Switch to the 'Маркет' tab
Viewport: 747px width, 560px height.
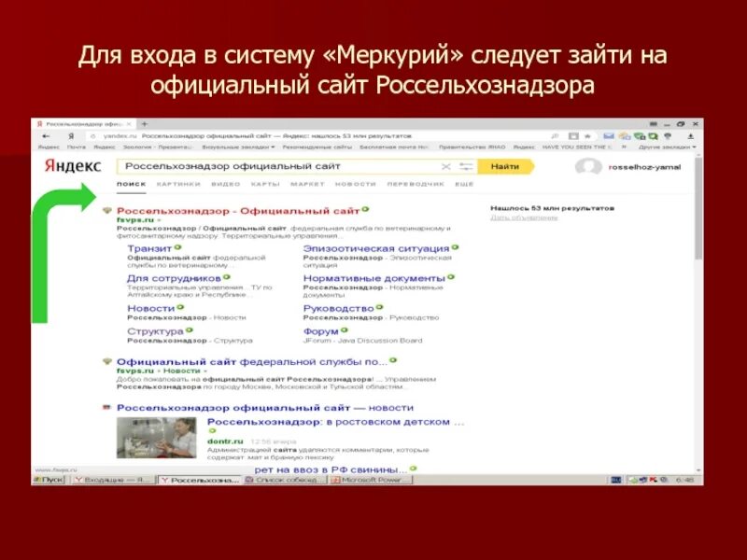[307, 184]
